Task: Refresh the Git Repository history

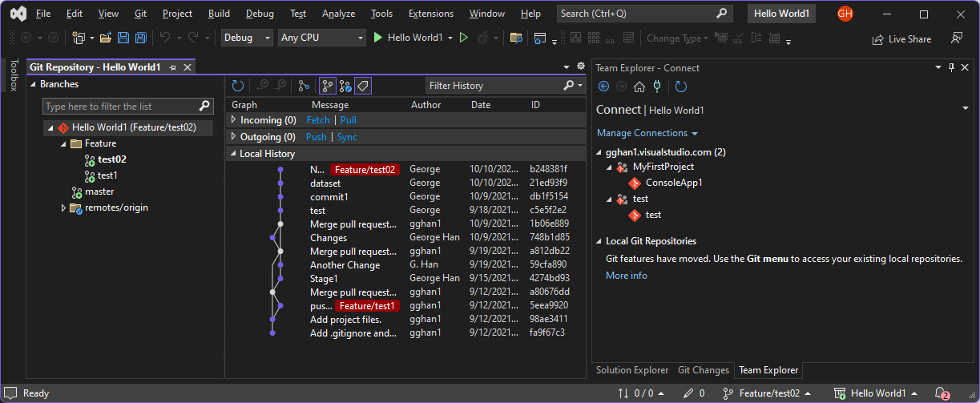Action: (x=238, y=86)
